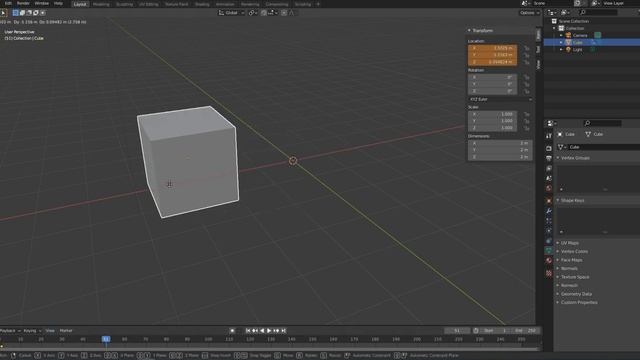Toggle auto keying record button
The height and width of the screenshot is (360, 640).
pyautogui.click(x=232, y=331)
